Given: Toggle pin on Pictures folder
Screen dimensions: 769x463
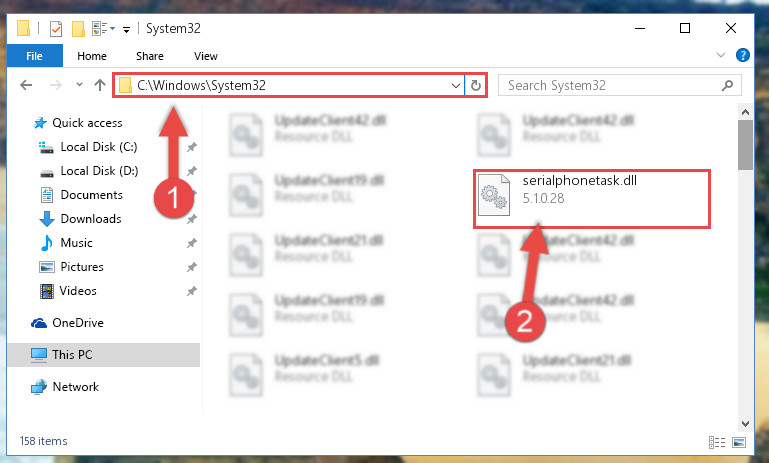Looking at the screenshot, I should tap(192, 267).
